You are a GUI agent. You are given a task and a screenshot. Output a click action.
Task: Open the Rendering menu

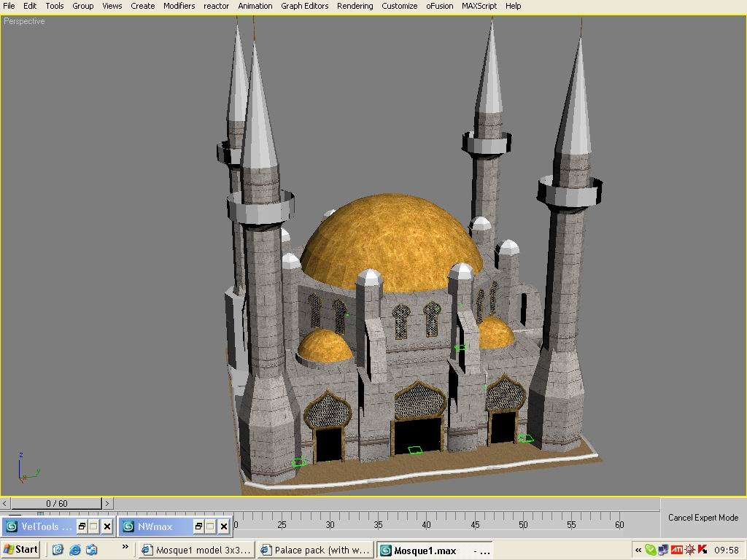pyautogui.click(x=355, y=6)
